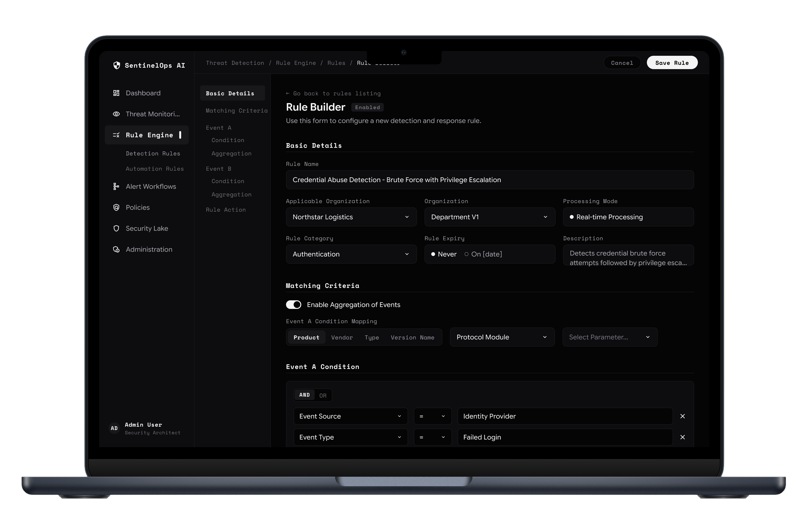Click Threat Detection breadcrumb
The width and height of the screenshot is (808, 532).
[235, 63]
